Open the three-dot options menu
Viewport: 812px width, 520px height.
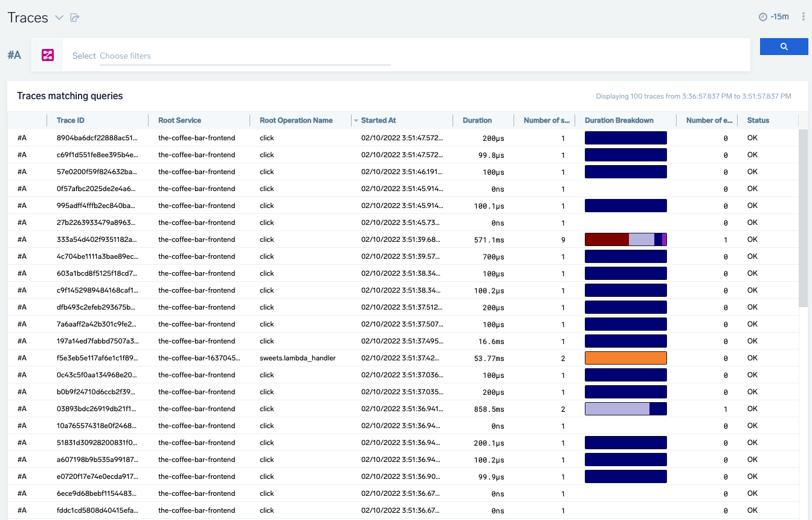coord(803,17)
